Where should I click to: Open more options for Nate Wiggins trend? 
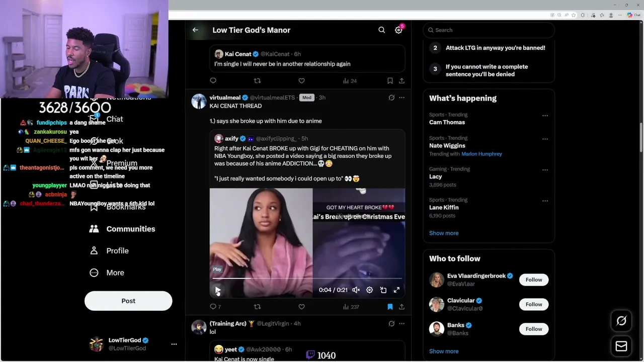coord(545,139)
